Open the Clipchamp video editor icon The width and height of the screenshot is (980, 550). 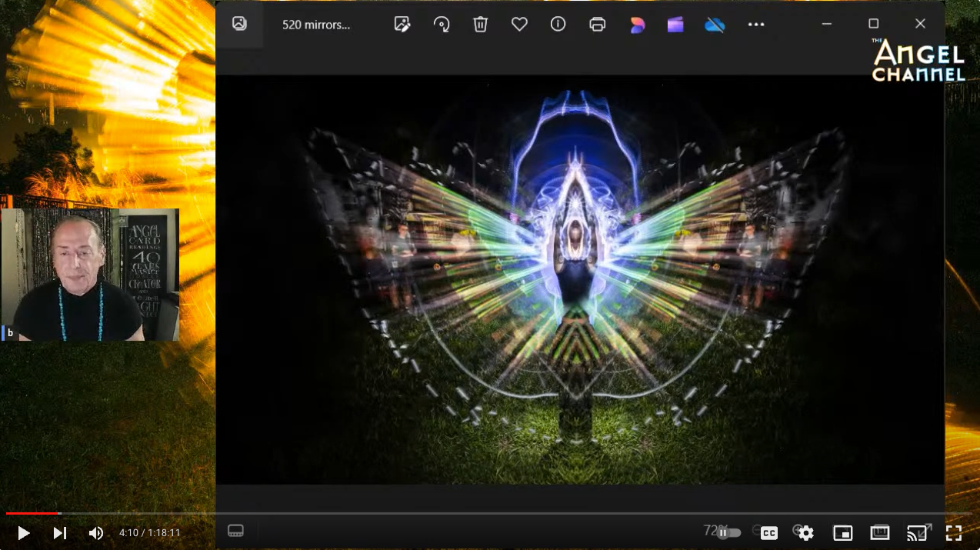pyautogui.click(x=675, y=25)
